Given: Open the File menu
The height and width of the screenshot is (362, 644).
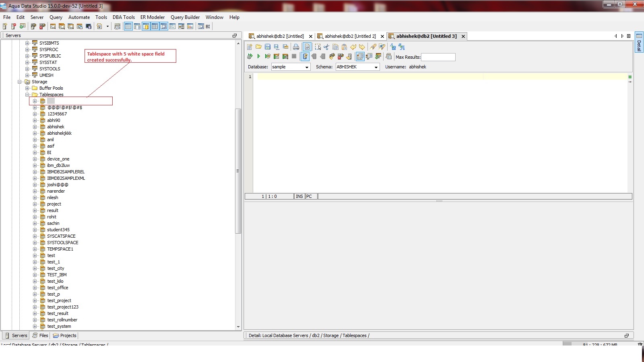Looking at the screenshot, I should (x=7, y=17).
